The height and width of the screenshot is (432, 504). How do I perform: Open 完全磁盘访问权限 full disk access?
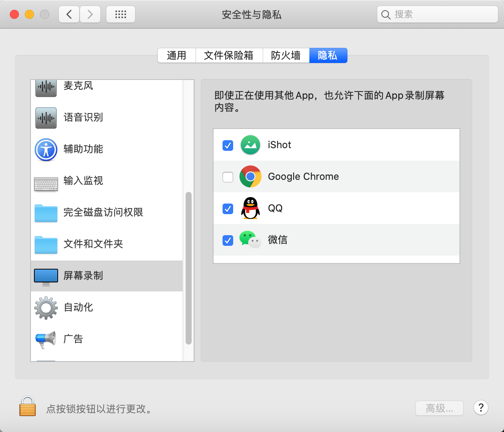46,213
